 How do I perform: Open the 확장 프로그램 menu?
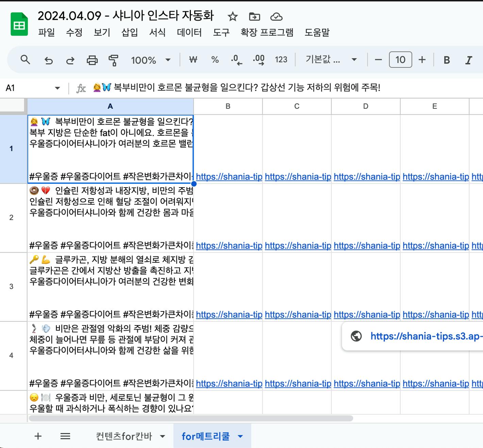coord(267,32)
